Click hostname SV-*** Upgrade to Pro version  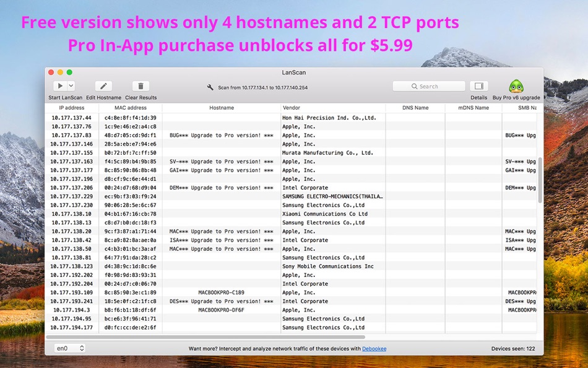pos(221,162)
